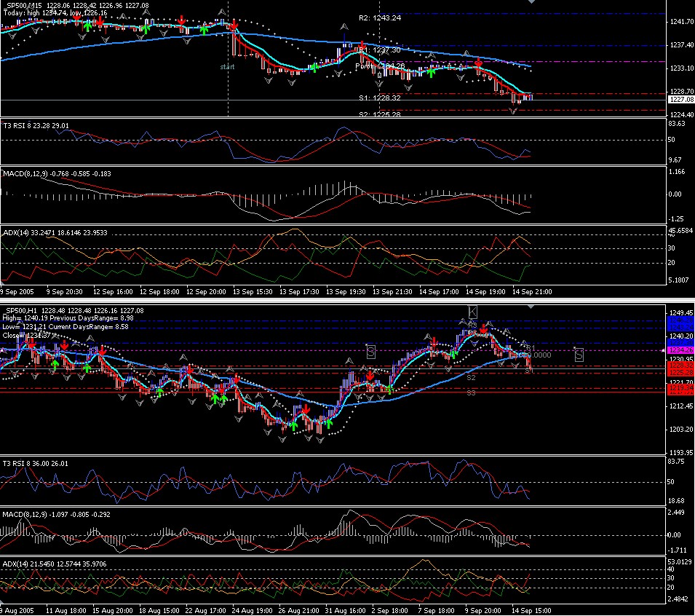Click the '12 Sep 16:00' time label
Viewport: 695px width, 616px height.
coord(113,292)
